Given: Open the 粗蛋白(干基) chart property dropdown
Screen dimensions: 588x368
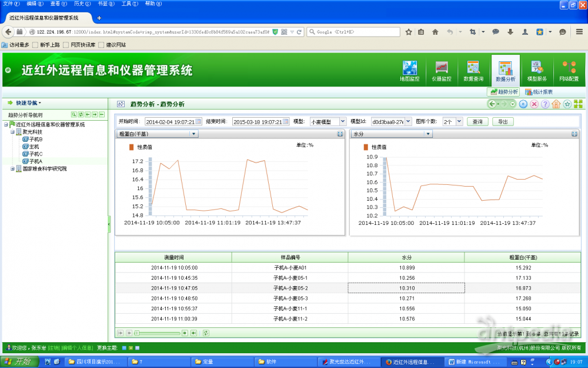Looking at the screenshot, I should tap(193, 134).
